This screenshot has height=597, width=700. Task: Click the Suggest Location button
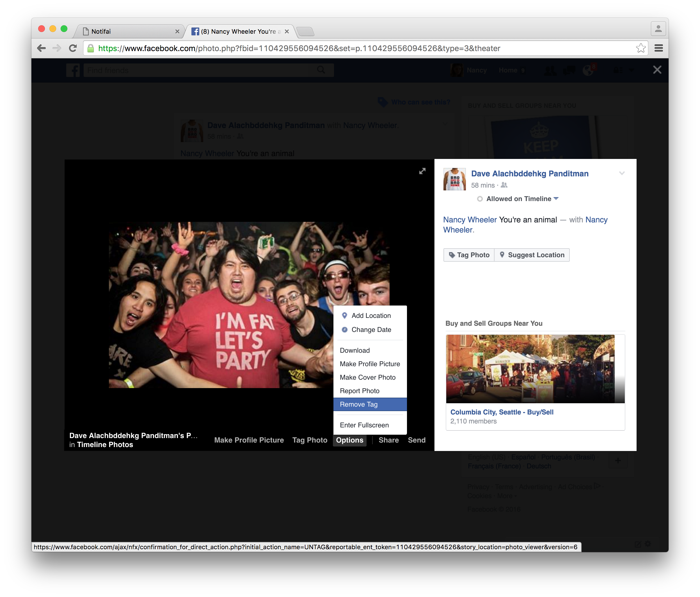[532, 255]
